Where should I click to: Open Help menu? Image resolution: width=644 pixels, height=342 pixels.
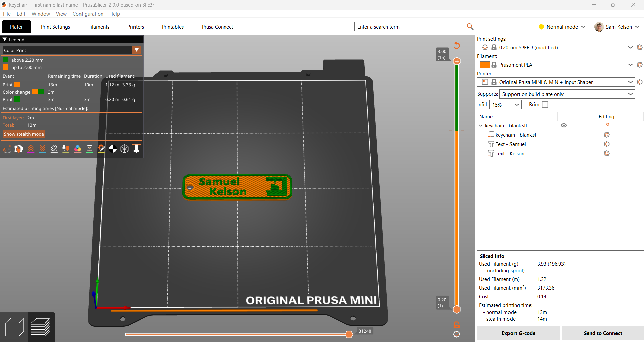click(x=115, y=14)
